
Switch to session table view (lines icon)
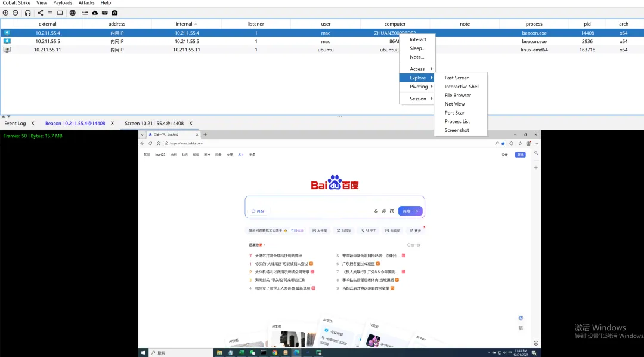click(49, 13)
